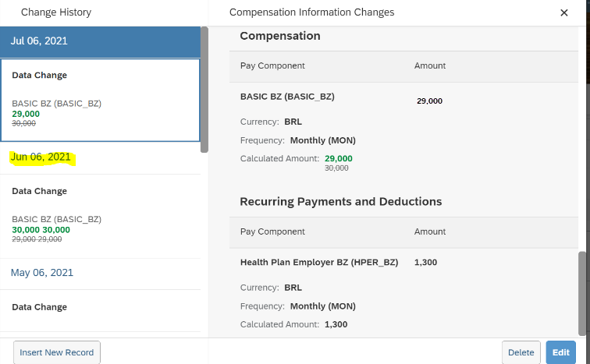This screenshot has width=590, height=364.
Task: Open the May 06 Data Change record
Action: click(x=100, y=311)
